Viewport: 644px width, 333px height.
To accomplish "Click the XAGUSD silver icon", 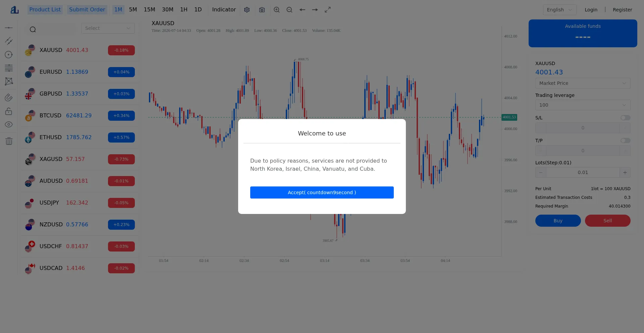I will (30, 159).
